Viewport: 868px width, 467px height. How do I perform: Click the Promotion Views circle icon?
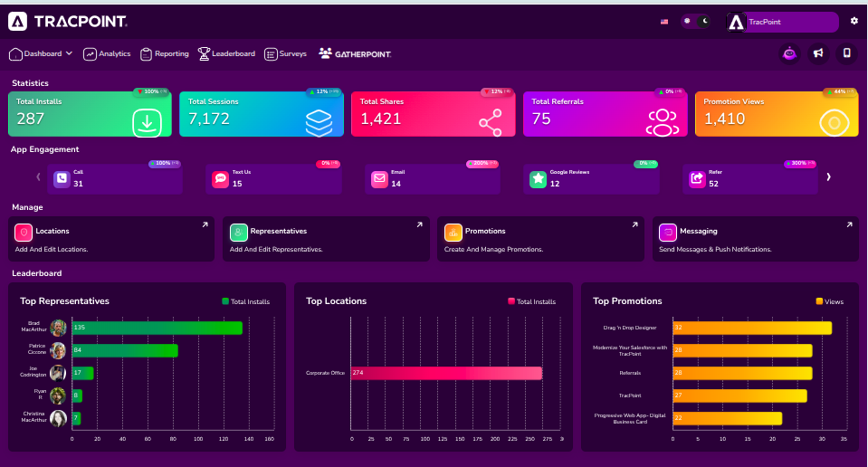835,123
